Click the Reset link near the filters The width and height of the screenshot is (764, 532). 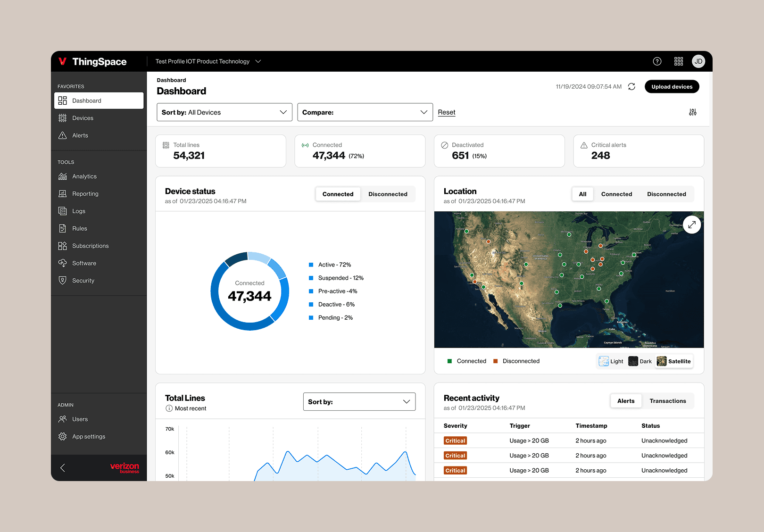[x=446, y=112]
